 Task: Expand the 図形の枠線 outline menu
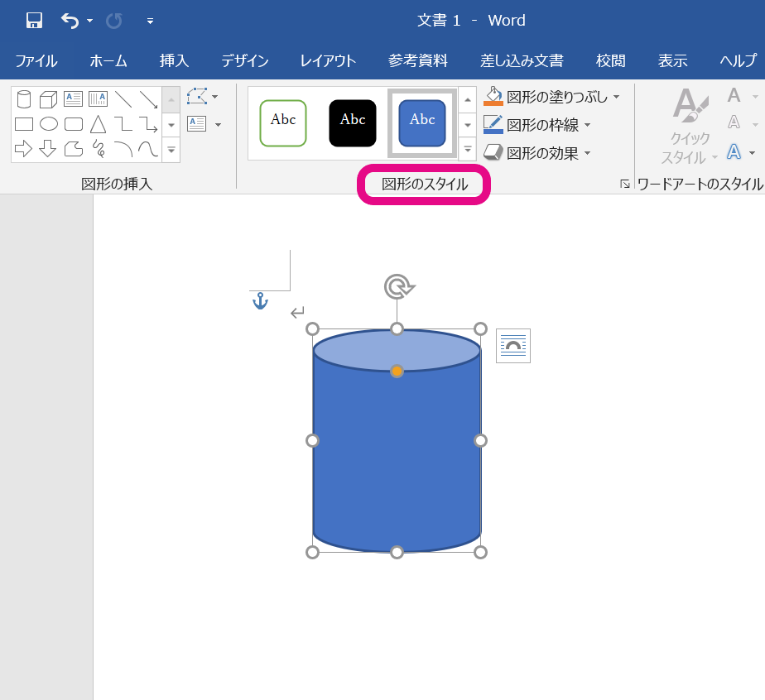click(587, 126)
